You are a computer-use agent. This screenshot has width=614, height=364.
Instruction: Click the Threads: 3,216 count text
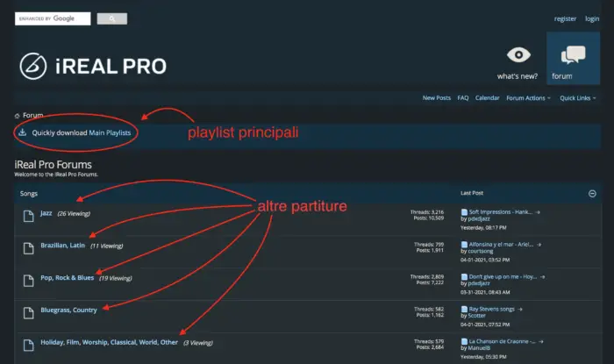click(x=427, y=211)
